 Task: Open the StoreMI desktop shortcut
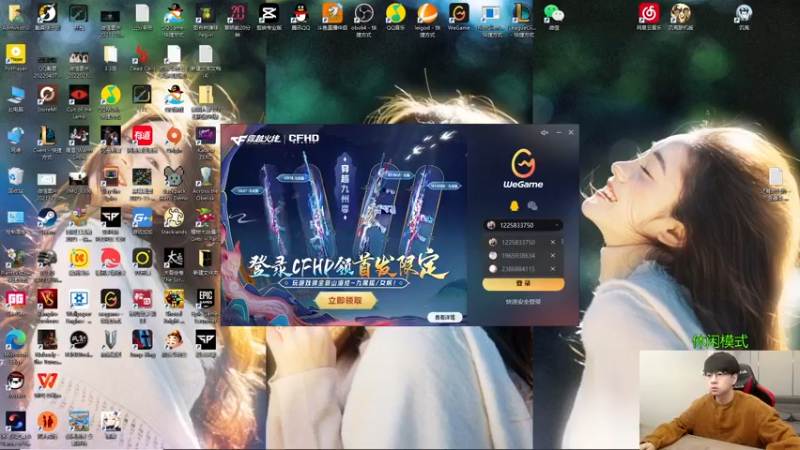coord(47,98)
